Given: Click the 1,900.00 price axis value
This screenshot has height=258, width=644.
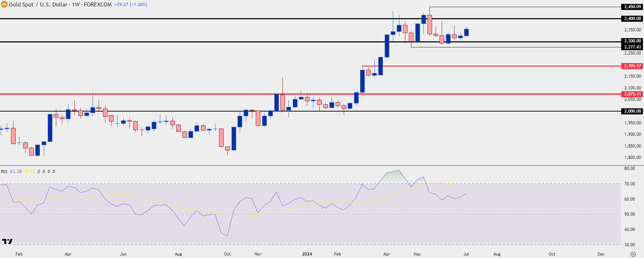Looking at the screenshot, I should [633, 134].
